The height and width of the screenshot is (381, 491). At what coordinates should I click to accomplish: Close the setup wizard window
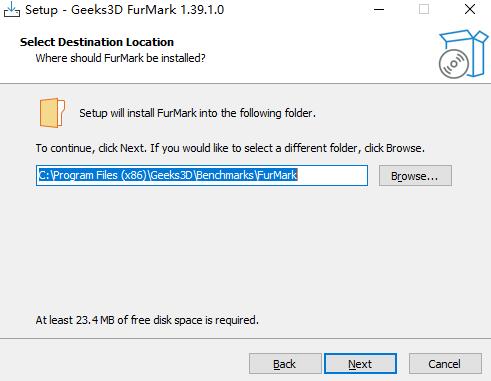tap(470, 9)
